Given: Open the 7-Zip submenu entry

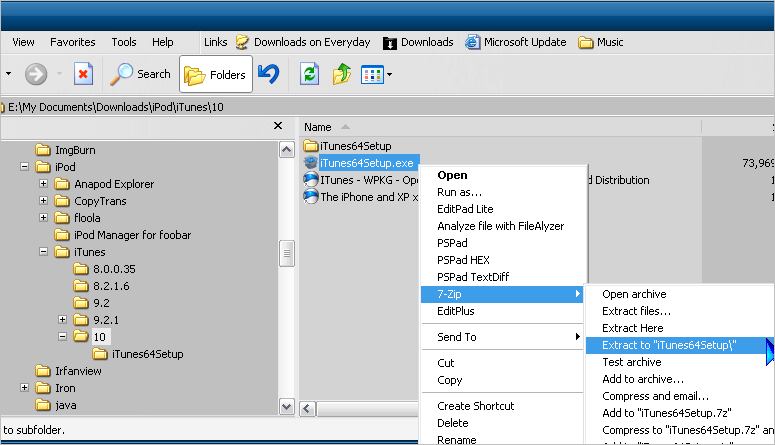Looking at the screenshot, I should pos(502,294).
